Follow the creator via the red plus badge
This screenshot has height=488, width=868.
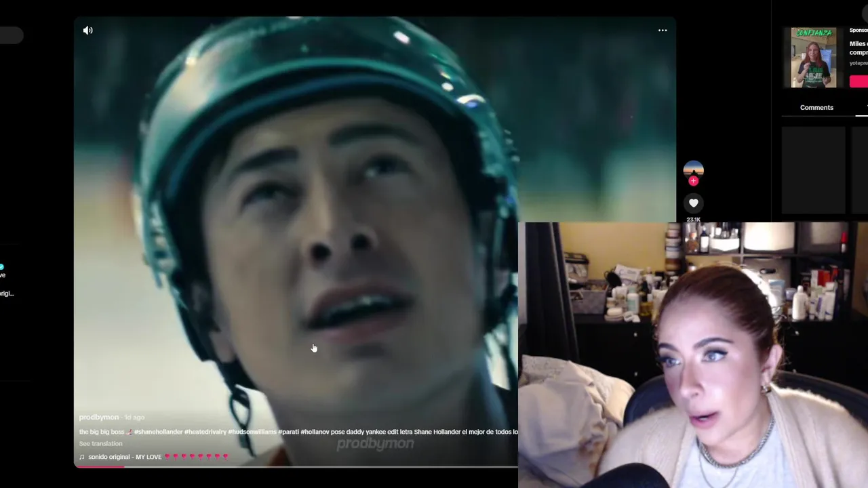pyautogui.click(x=693, y=181)
